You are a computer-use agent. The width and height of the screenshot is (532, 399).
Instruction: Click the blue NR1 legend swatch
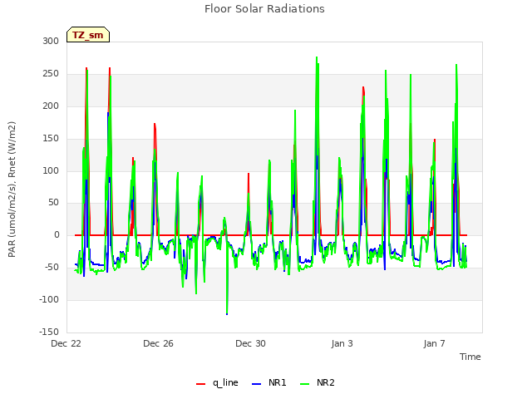[257, 384]
